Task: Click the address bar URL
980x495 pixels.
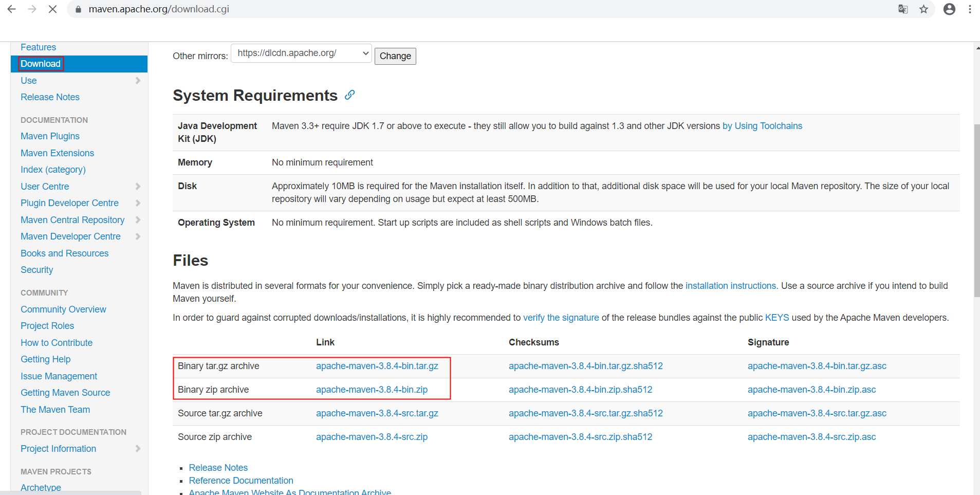Action: click(x=159, y=9)
